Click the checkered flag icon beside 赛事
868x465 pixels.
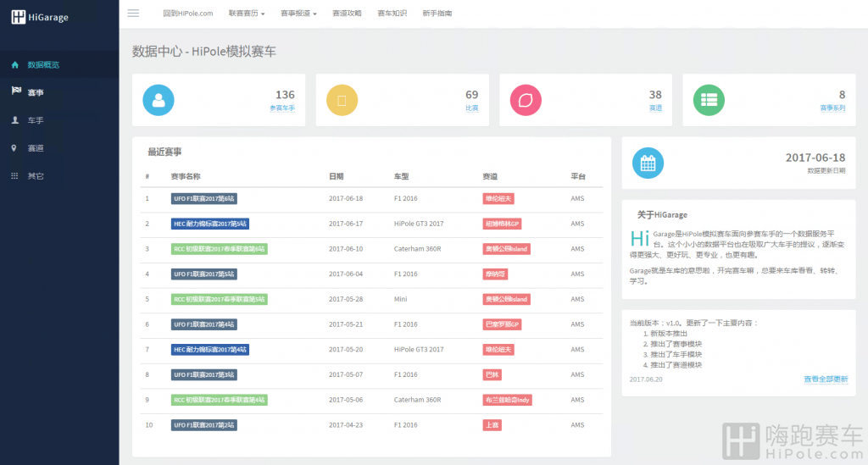(16, 91)
